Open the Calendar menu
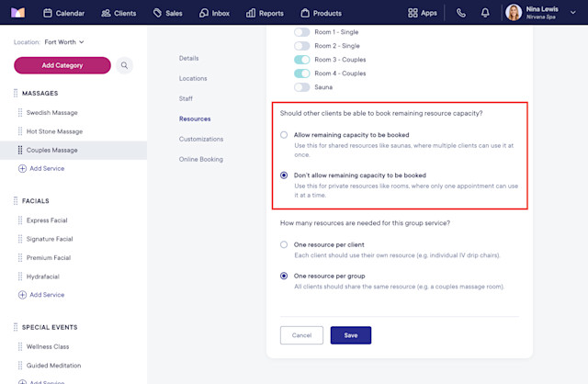The image size is (588, 384). pyautogui.click(x=63, y=13)
